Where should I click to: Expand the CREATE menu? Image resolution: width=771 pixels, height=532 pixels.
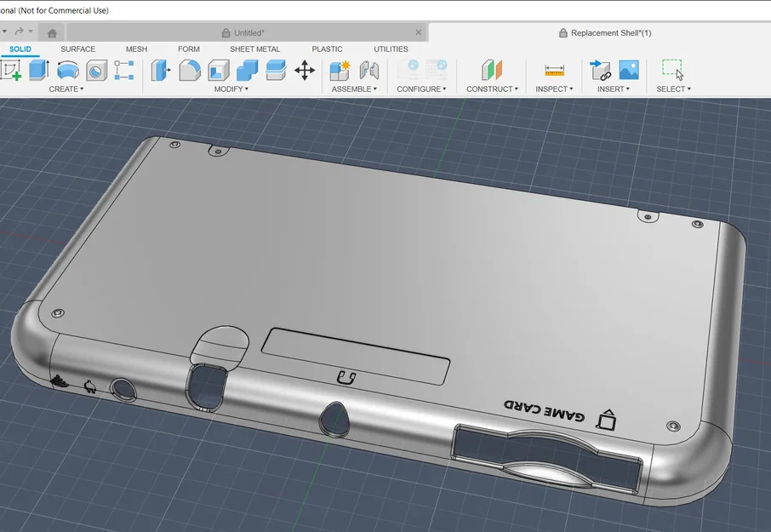tap(66, 89)
